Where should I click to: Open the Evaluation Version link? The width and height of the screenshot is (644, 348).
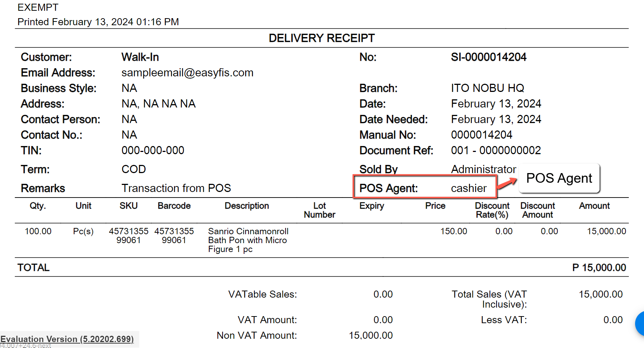click(67, 339)
